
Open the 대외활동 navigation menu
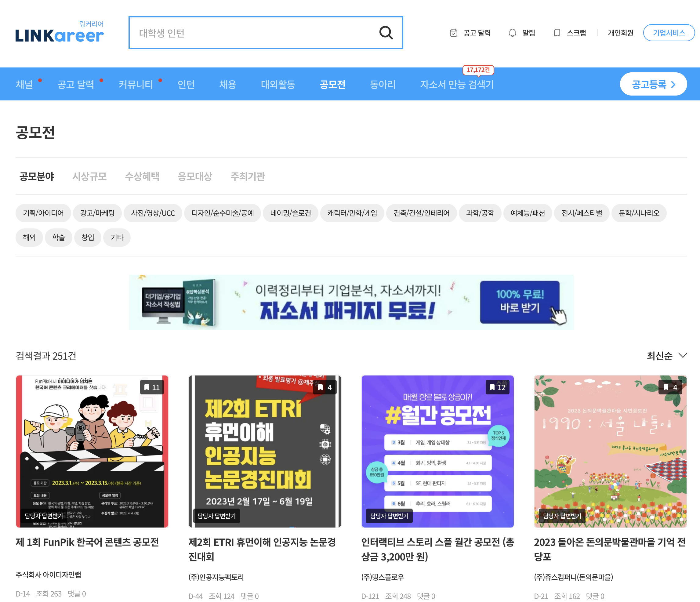coord(278,84)
